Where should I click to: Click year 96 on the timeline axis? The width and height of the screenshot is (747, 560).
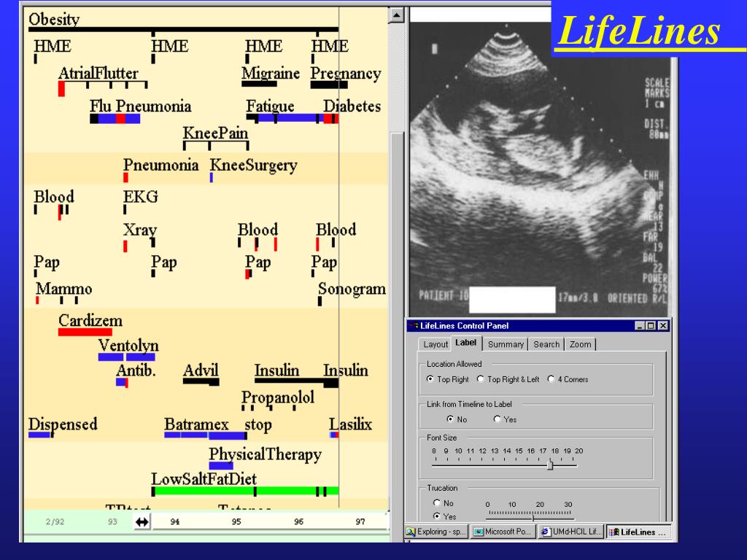[298, 522]
